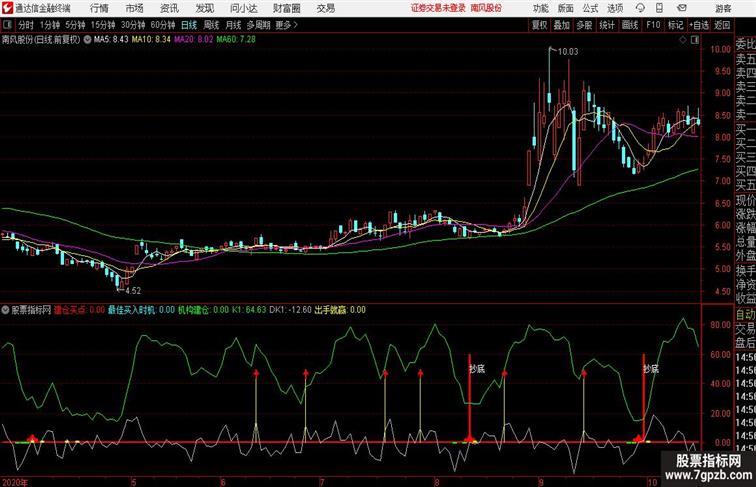756x487 pixels.
Task: Open the 功能 menu
Action: [x=540, y=8]
